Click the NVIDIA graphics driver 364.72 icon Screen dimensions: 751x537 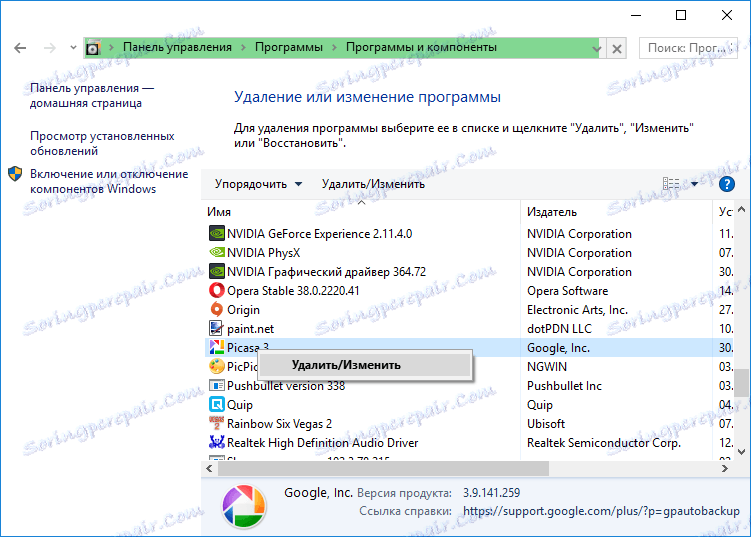(217, 271)
